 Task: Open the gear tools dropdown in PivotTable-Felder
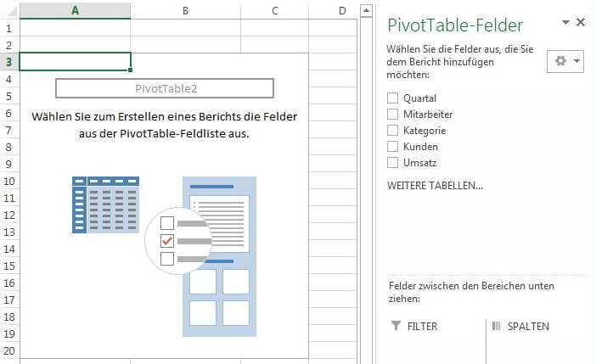click(565, 61)
